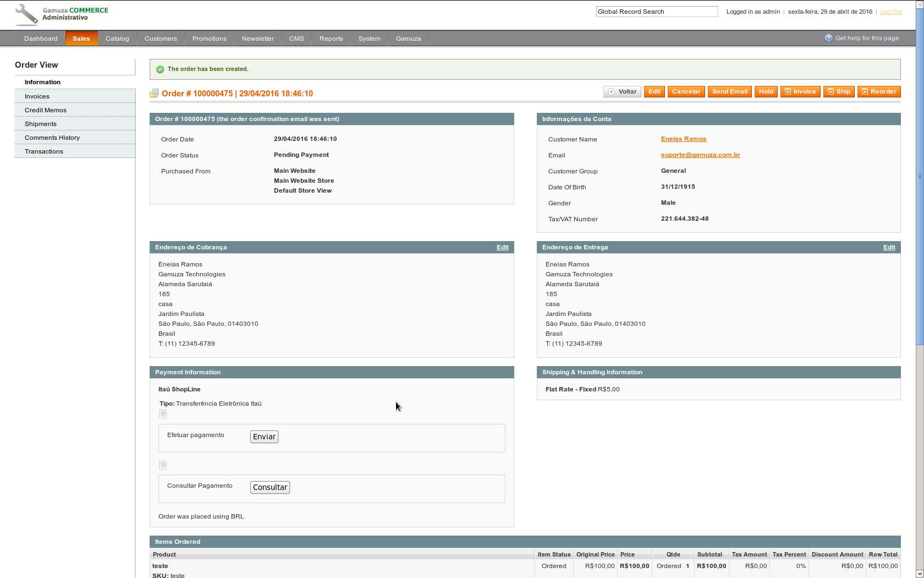The height and width of the screenshot is (578, 924).
Task: Switch to the Invoices tab
Action: pyautogui.click(x=75, y=96)
